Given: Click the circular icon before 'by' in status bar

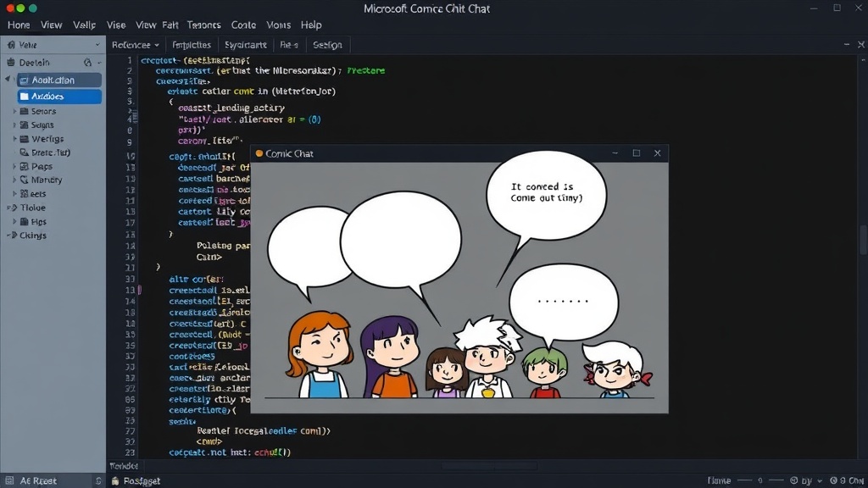Looking at the screenshot, I should (793, 481).
